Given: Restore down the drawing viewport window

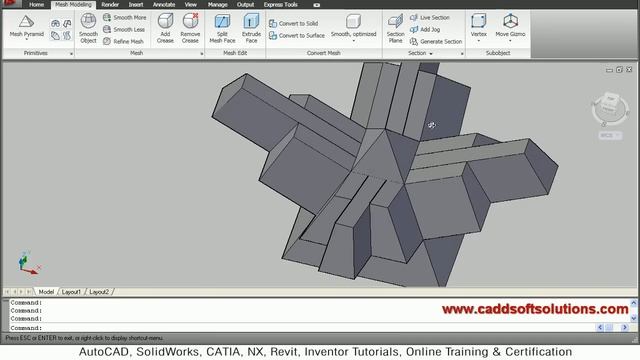Looking at the screenshot, I should (619, 70).
